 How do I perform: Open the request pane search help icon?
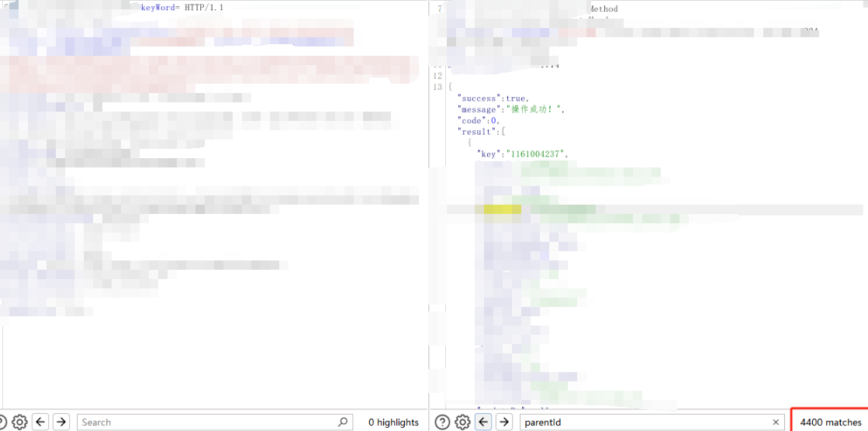pyautogui.click(x=2, y=422)
